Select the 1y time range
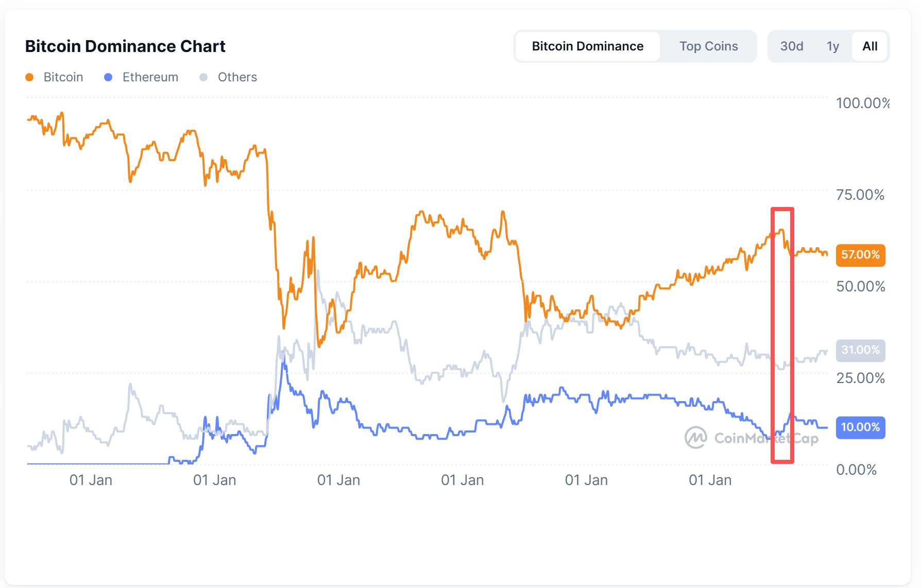The width and height of the screenshot is (921, 588). click(833, 46)
